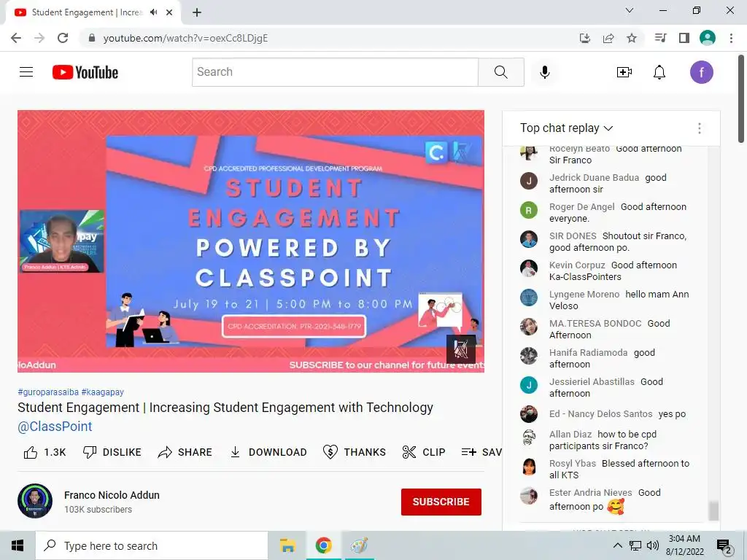This screenshot has height=560, width=747.
Task: Open Chrome share page icon
Action: pos(608,38)
